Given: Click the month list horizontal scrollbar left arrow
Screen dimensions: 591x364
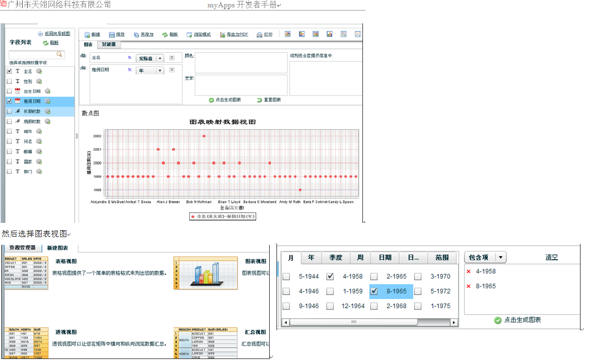Looking at the screenshot, I should pos(286,322).
